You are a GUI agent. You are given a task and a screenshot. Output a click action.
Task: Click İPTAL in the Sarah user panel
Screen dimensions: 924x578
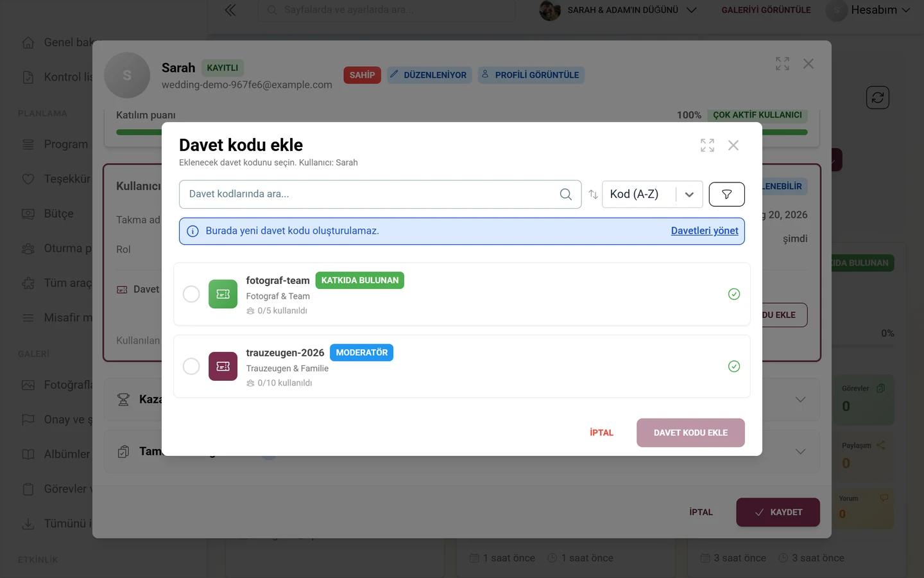(x=701, y=512)
